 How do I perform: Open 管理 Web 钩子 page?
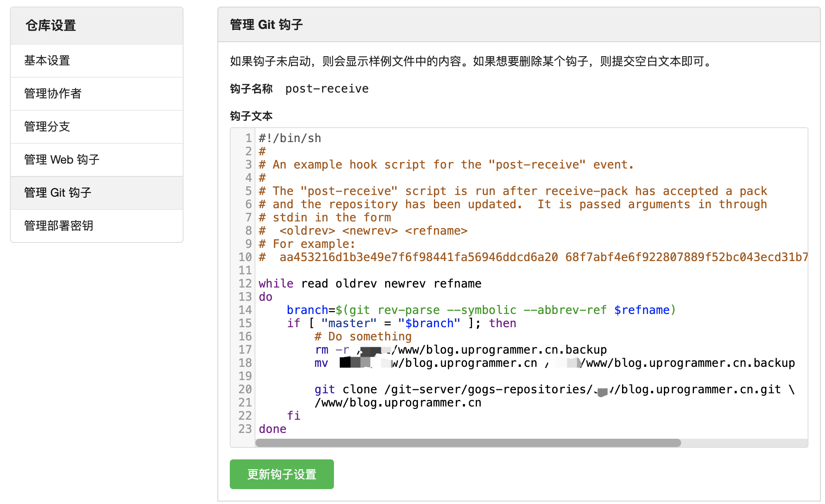(x=62, y=160)
